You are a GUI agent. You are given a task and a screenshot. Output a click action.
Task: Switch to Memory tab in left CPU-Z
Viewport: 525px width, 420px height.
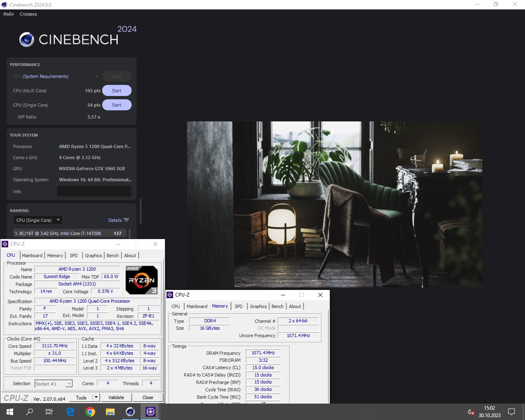tap(55, 256)
